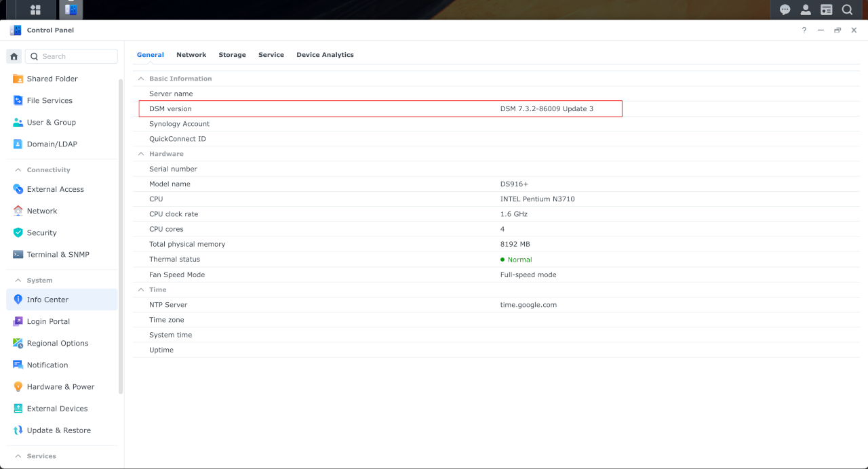Select the DSM 7.3.2-86009 Update 3 value
Image resolution: width=868 pixels, height=469 pixels.
[547, 108]
